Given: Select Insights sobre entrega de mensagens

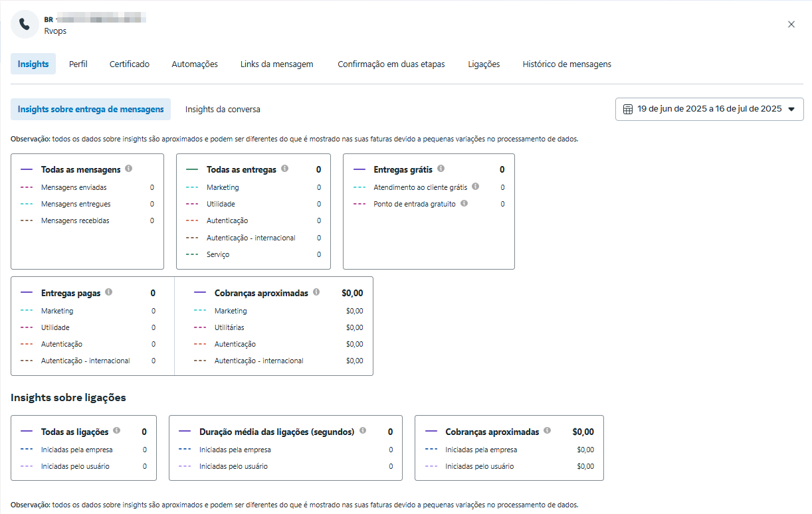Looking at the screenshot, I should 90,109.
